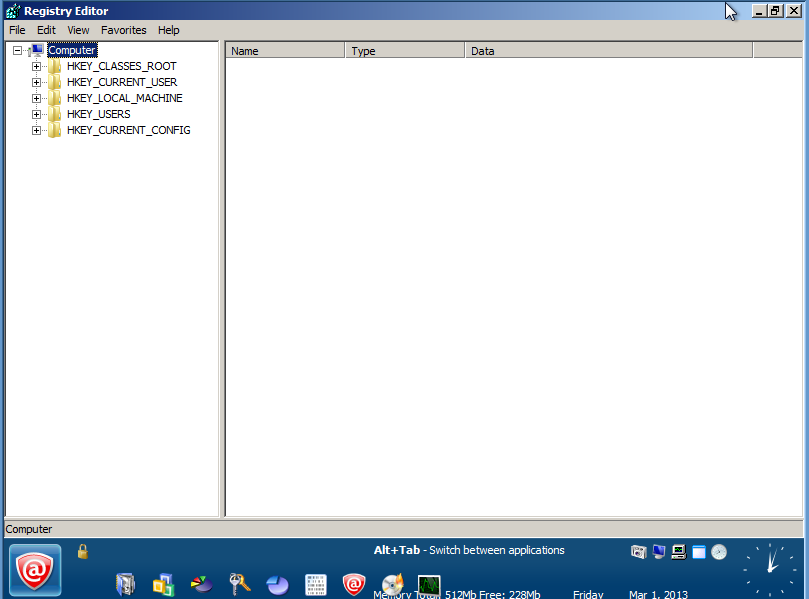Image resolution: width=809 pixels, height=599 pixels.
Task: Click the analog clock on taskbar
Action: click(770, 569)
